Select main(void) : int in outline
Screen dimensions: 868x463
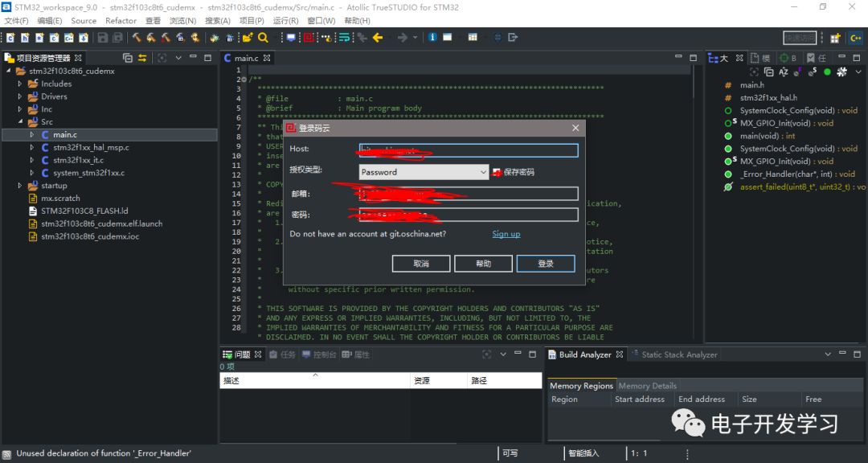click(768, 136)
